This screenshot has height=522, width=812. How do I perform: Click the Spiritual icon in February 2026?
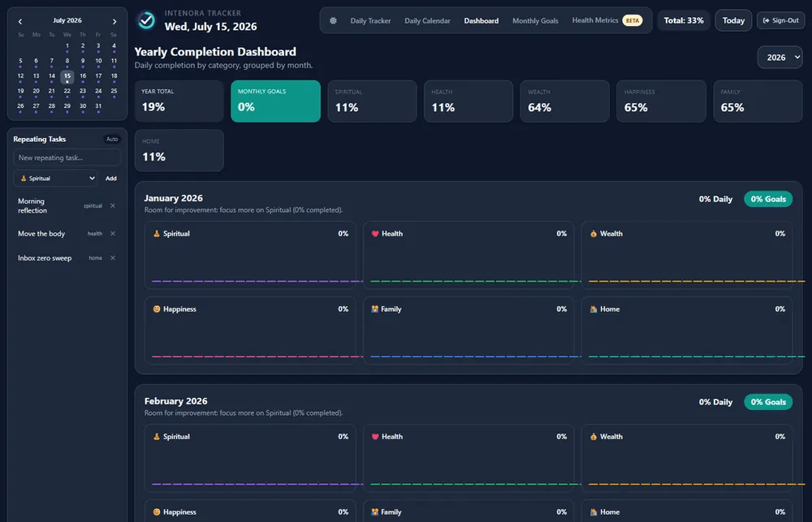[x=157, y=437]
